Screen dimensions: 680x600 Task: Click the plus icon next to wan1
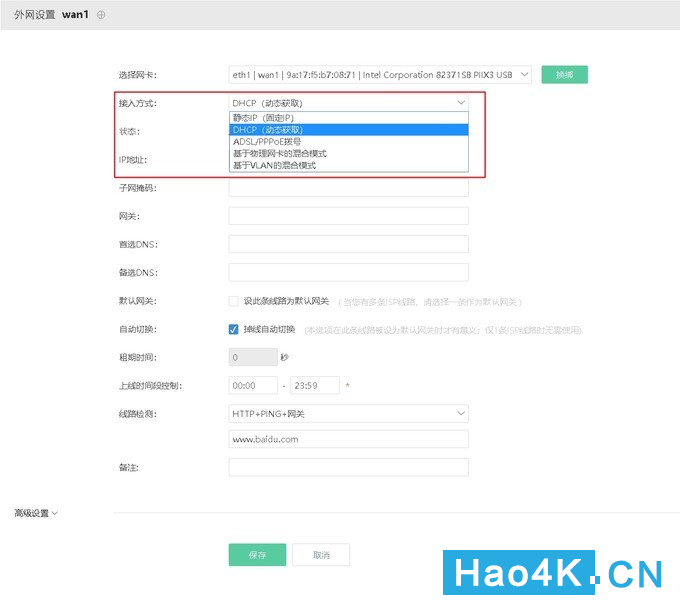[101, 15]
